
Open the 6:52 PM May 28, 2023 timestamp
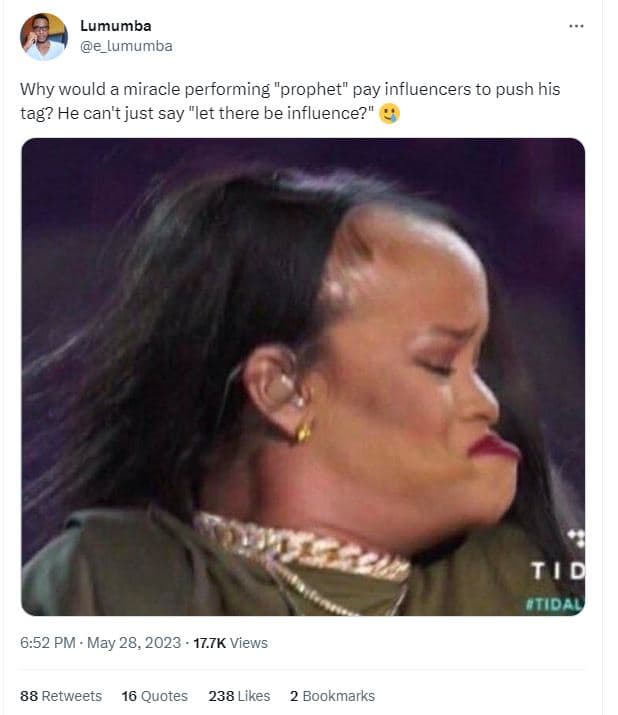[x=100, y=642]
